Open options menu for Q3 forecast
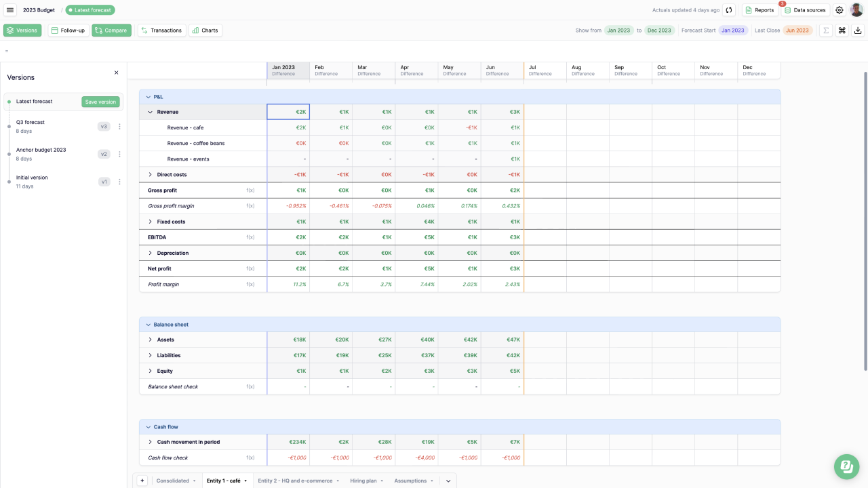868x488 pixels. tap(120, 127)
